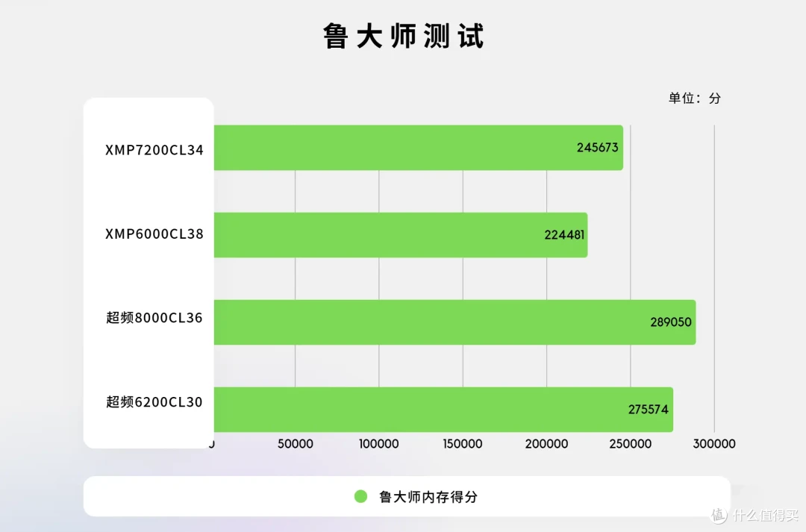Click the axis tick label 50000
806x532 pixels.
click(x=295, y=444)
